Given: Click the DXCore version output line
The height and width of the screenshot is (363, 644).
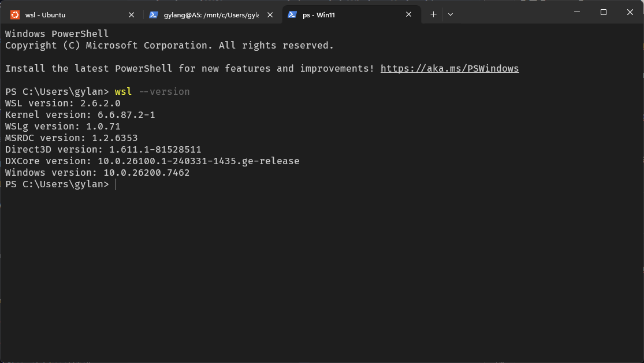Looking at the screenshot, I should [x=152, y=161].
